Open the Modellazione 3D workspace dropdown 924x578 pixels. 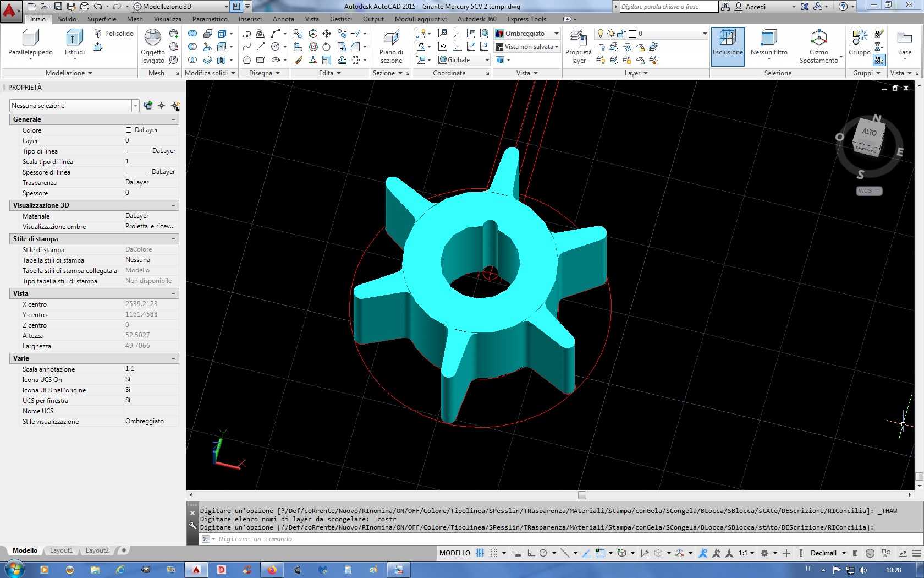pos(181,7)
